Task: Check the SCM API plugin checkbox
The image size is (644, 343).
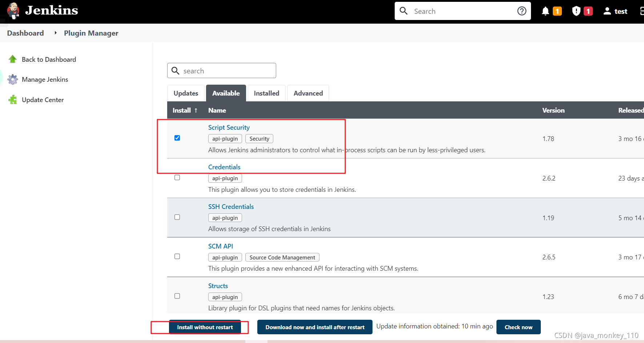Action: (177, 257)
